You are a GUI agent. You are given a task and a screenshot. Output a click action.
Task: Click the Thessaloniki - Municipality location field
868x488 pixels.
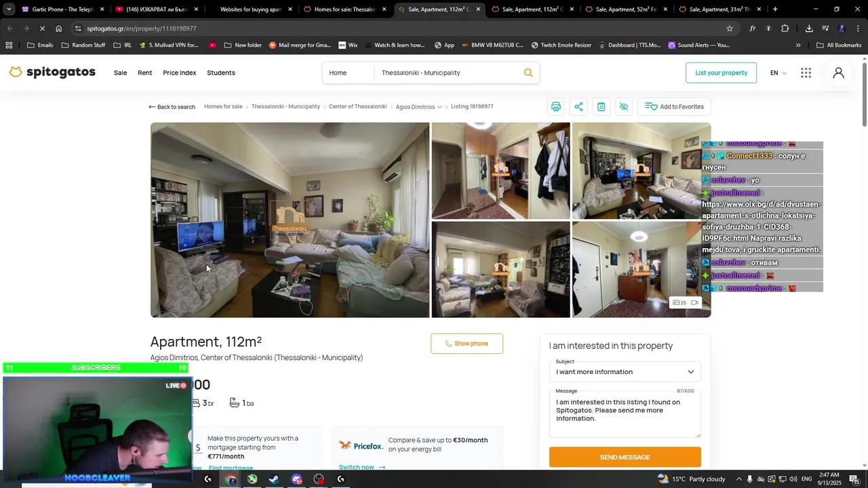[448, 73]
